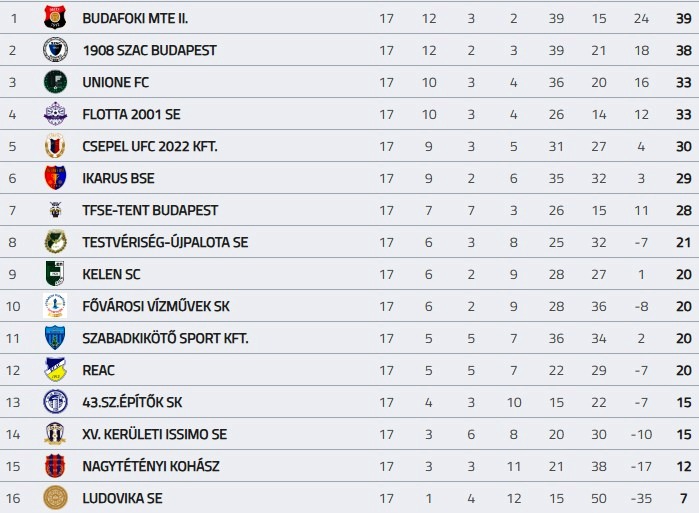Viewport: 699px width, 513px height.
Task: Open the XV. Kerületi Issimo SE team link
Action: tap(154, 434)
